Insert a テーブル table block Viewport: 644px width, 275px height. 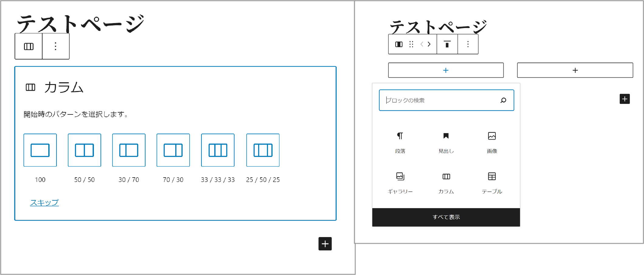pyautogui.click(x=492, y=183)
